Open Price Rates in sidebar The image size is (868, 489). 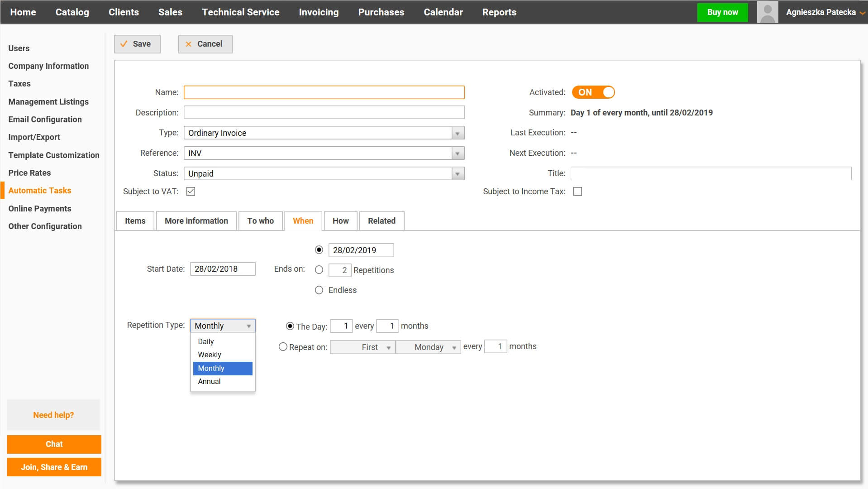pyautogui.click(x=29, y=173)
